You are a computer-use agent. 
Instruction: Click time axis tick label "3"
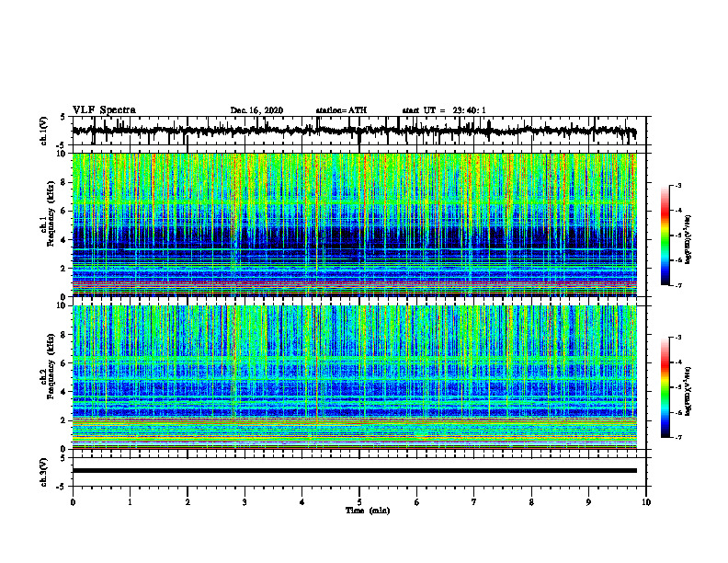[x=245, y=501]
